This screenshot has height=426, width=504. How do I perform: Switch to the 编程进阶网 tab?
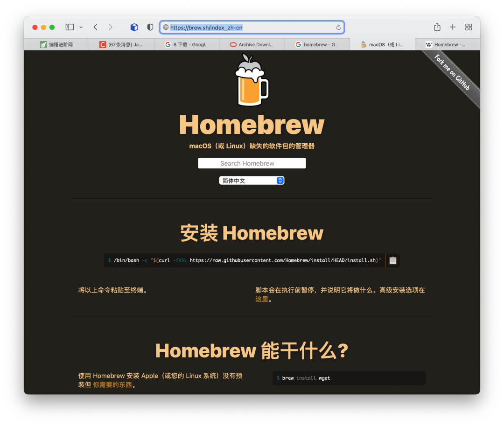56,45
